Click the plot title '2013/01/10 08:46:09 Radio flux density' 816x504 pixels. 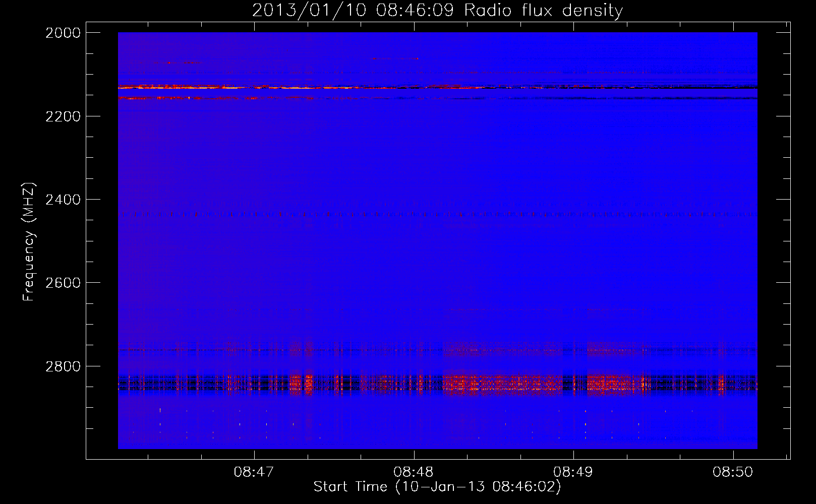coord(437,11)
